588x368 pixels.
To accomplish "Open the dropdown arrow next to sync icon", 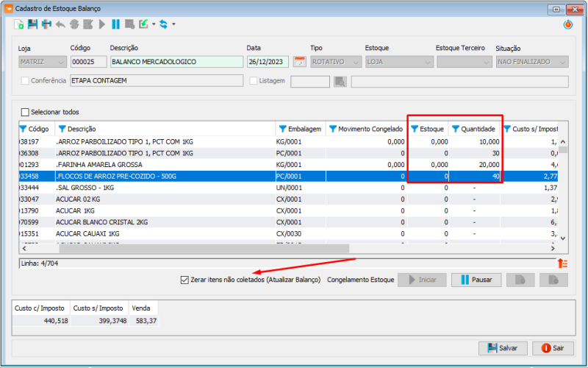I will click(x=173, y=24).
